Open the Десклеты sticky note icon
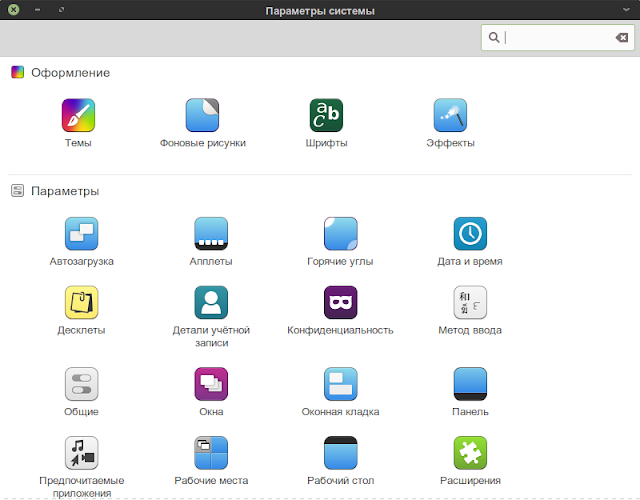Viewport: 640px width, 500px height. pos(81,302)
